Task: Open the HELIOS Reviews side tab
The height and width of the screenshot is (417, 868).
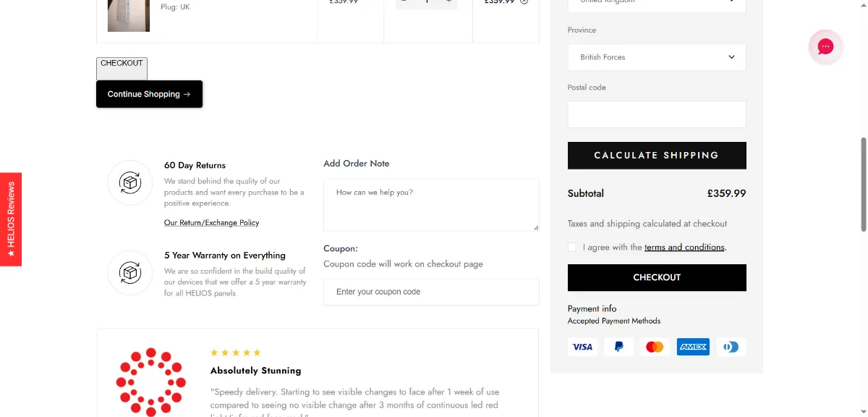Action: pyautogui.click(x=11, y=219)
